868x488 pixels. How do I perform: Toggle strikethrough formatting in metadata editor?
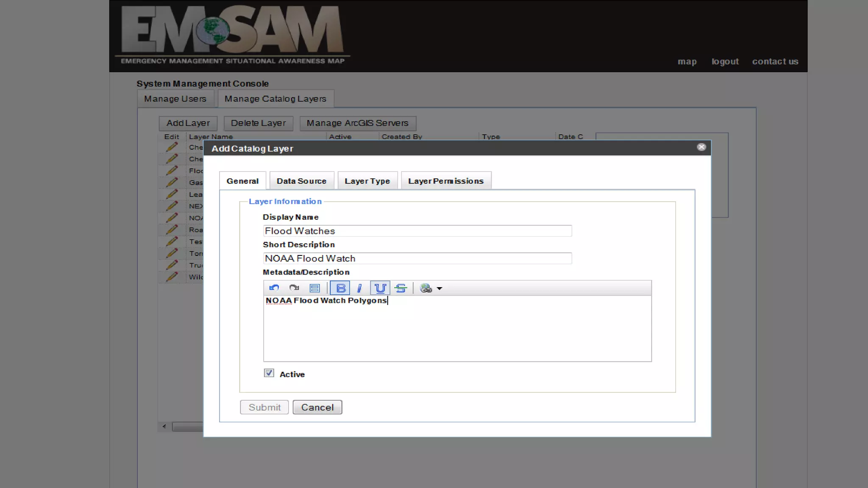[401, 288]
